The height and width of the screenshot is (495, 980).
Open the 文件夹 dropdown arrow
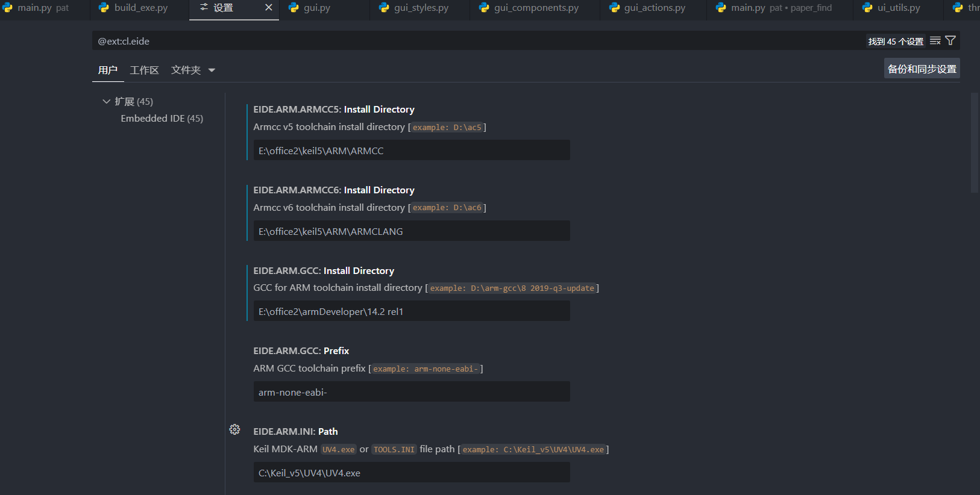click(x=212, y=70)
